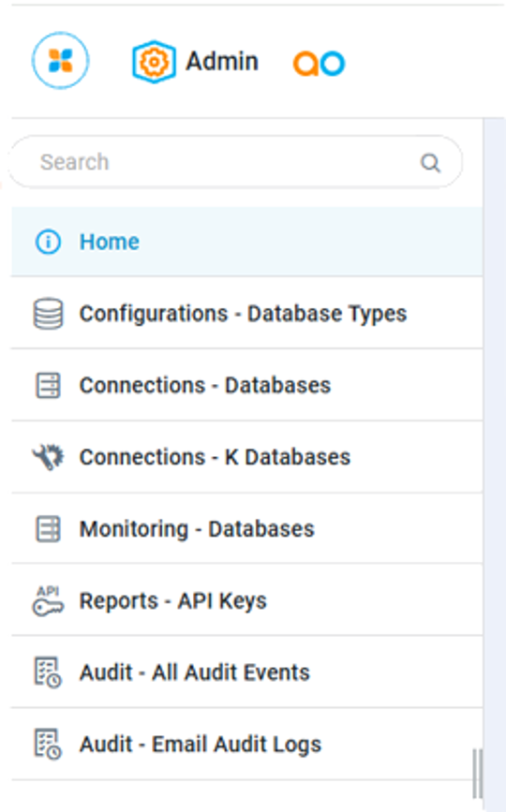Open the app launcher circle icon
The width and height of the screenshot is (506, 812).
point(61,61)
